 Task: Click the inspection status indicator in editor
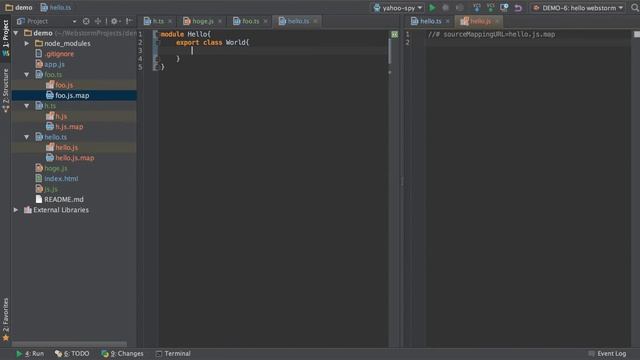click(x=394, y=35)
